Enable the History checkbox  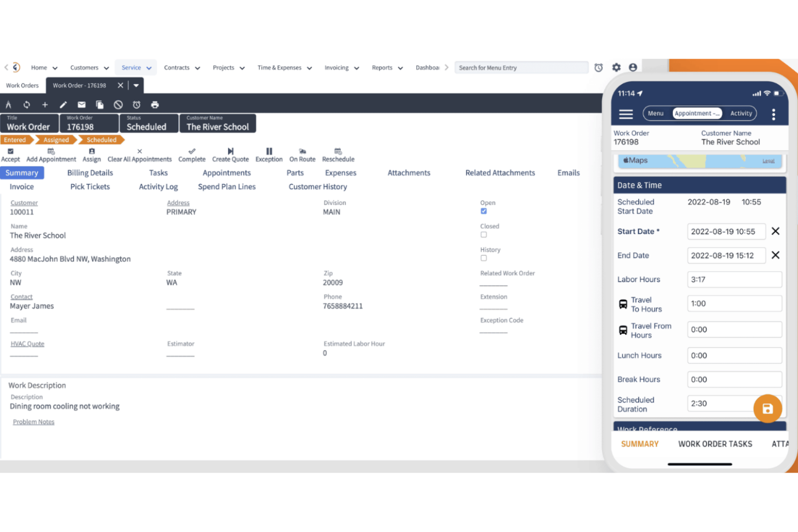(x=484, y=258)
